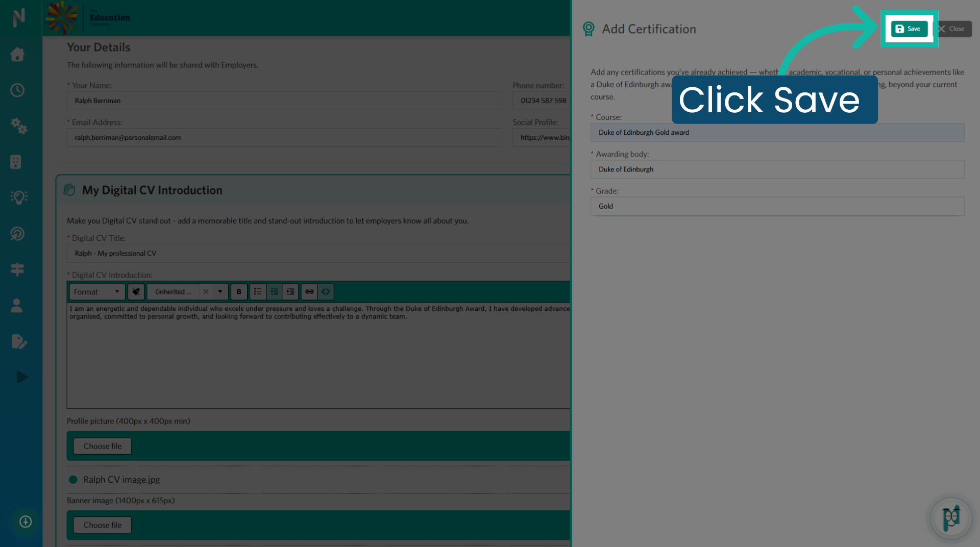Click the Your Details heading

[99, 47]
